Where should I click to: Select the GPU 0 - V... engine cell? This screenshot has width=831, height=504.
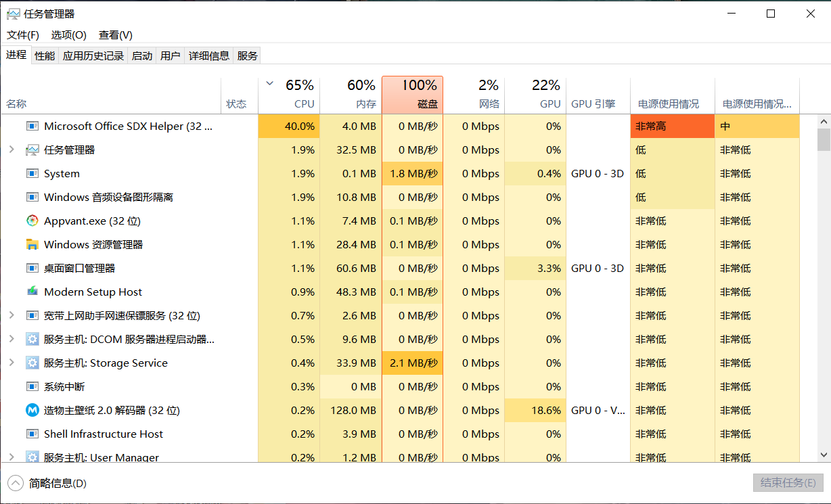[x=598, y=410]
